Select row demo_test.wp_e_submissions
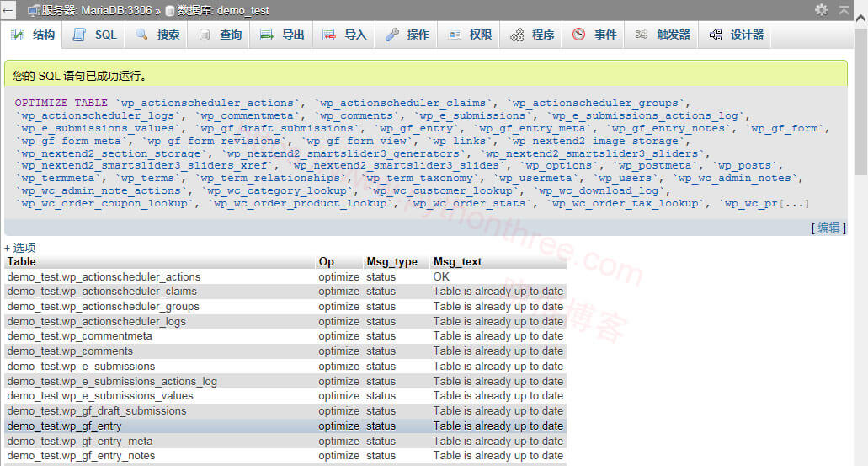Viewport: 868px width, 466px height. pyautogui.click(x=285, y=367)
